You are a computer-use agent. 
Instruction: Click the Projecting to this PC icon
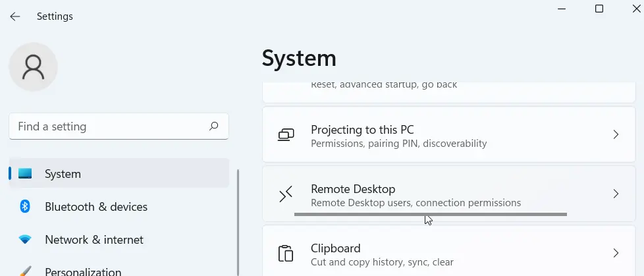pos(286,135)
